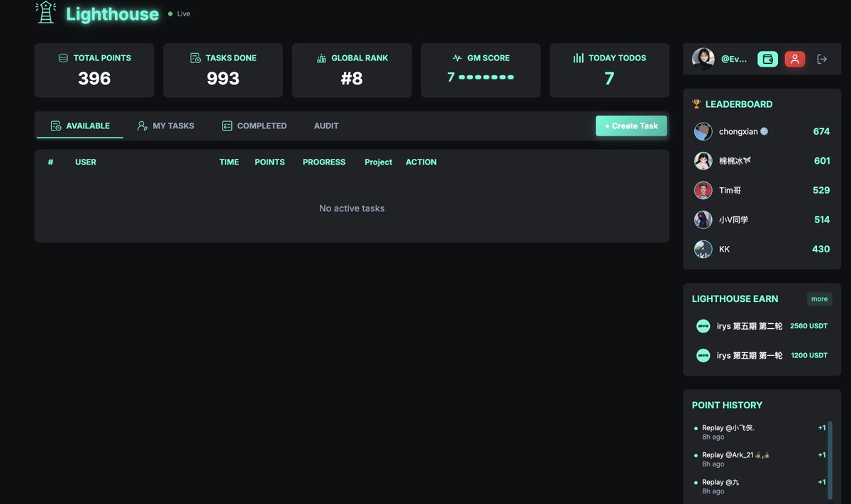Click the Live status indicator

179,13
